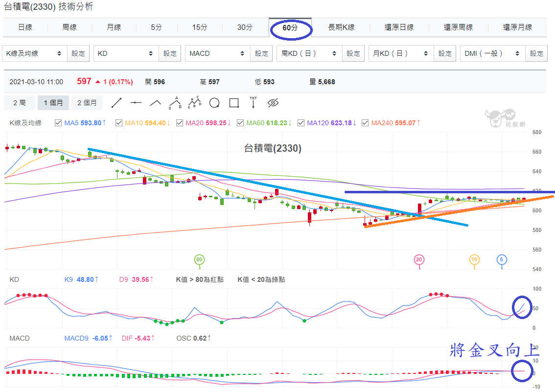Screen dimensions: 555x392
Task: Click the MACD9 -6.05 value
Action: point(89,338)
